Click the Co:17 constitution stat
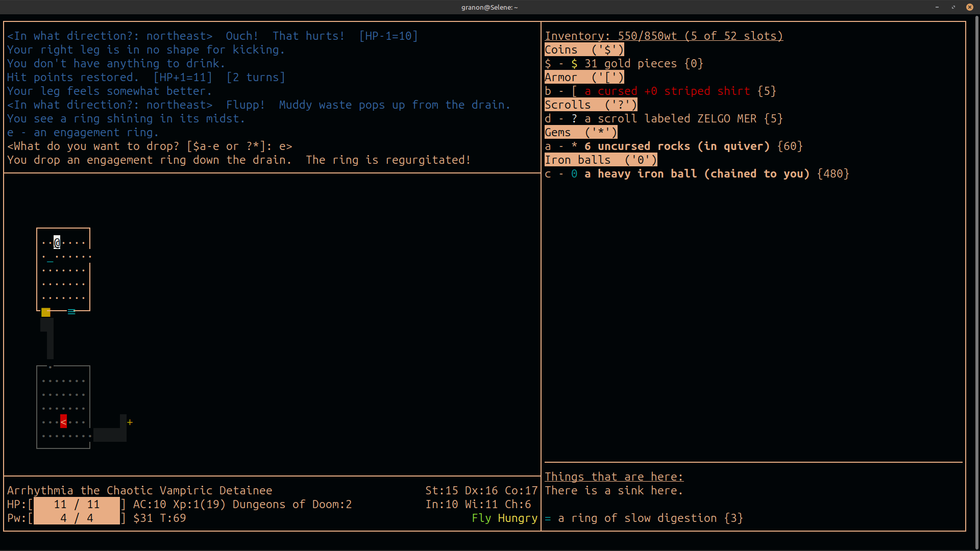 click(521, 491)
